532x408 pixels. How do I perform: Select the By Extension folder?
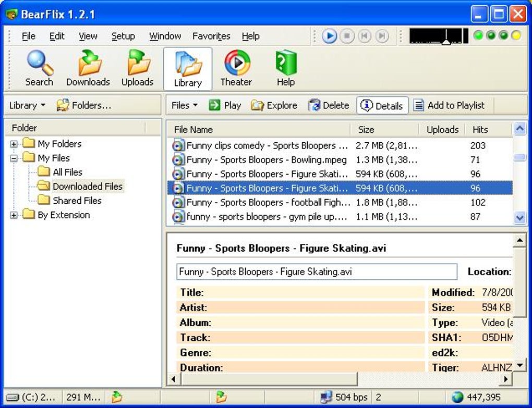[x=64, y=215]
